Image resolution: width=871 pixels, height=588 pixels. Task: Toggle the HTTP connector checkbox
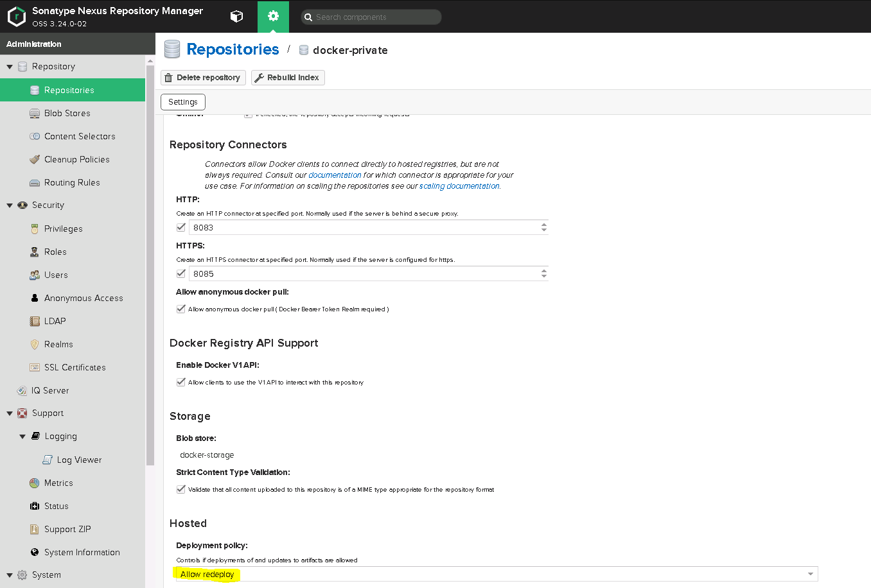181,227
